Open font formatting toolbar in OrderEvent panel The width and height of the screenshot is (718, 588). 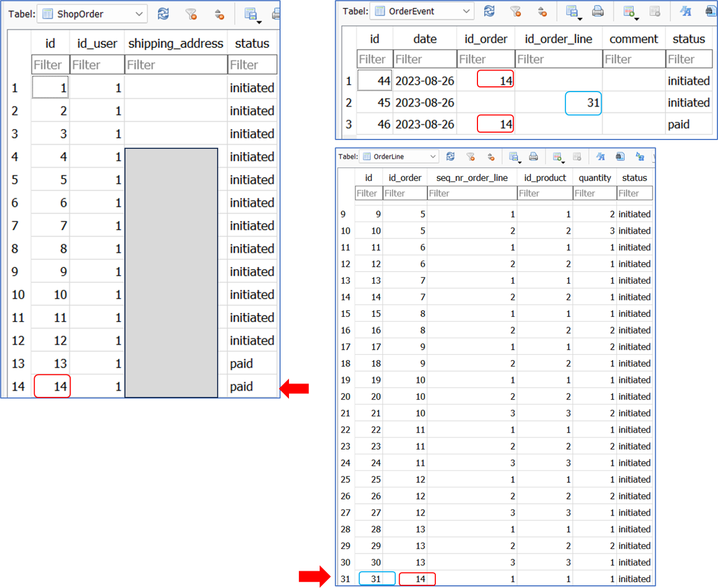(x=685, y=11)
